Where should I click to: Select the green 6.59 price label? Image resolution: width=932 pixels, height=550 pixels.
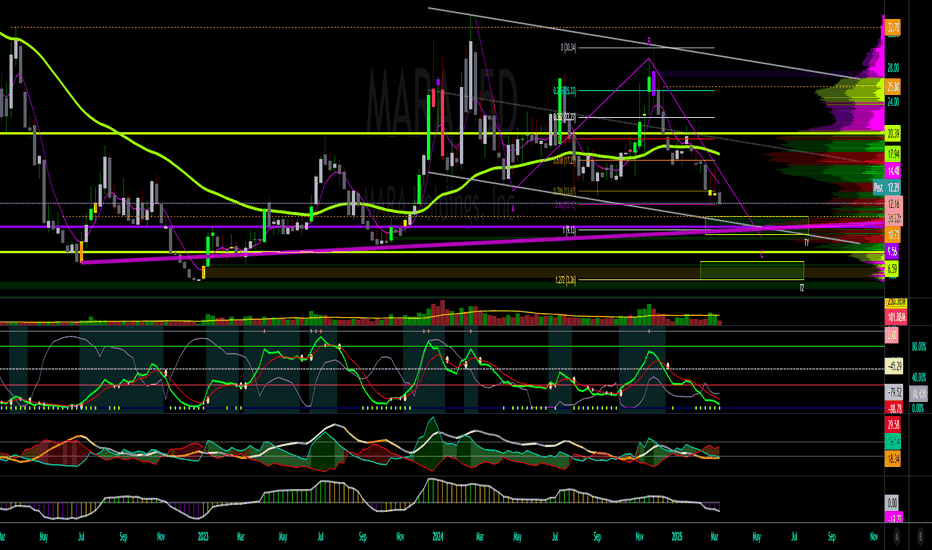tap(892, 269)
